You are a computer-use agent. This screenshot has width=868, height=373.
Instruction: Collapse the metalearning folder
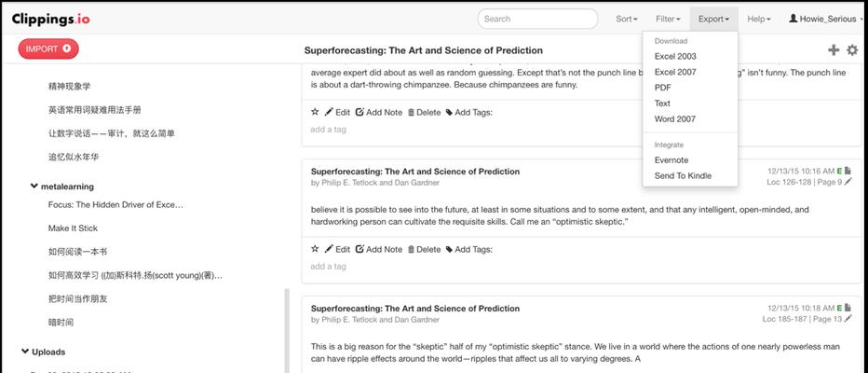[34, 186]
